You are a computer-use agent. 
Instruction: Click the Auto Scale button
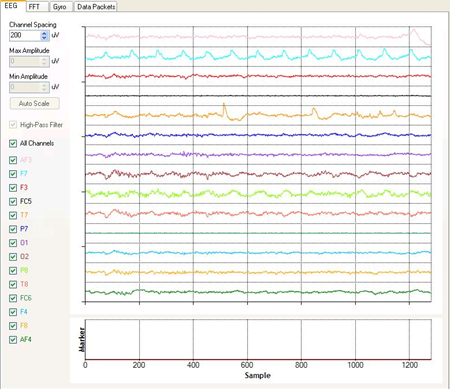pos(34,103)
